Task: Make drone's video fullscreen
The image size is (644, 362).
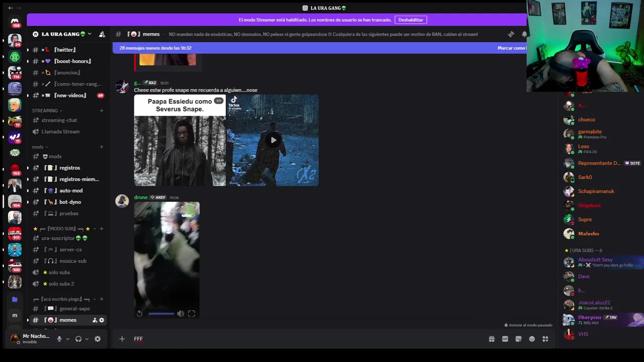Action: coord(192,314)
